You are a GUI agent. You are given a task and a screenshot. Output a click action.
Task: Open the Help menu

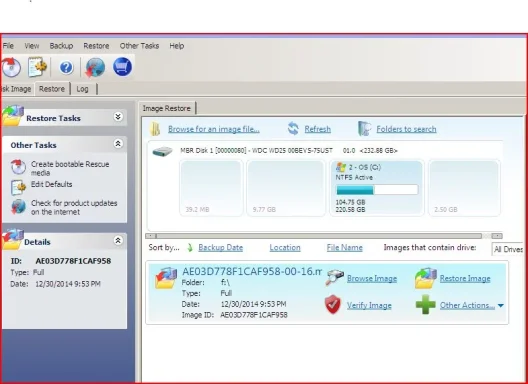point(177,46)
